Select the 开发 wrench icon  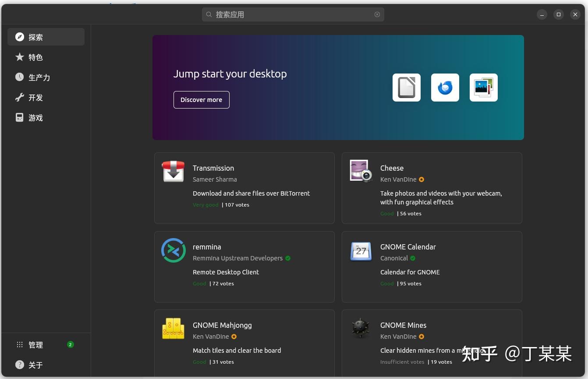(x=19, y=97)
